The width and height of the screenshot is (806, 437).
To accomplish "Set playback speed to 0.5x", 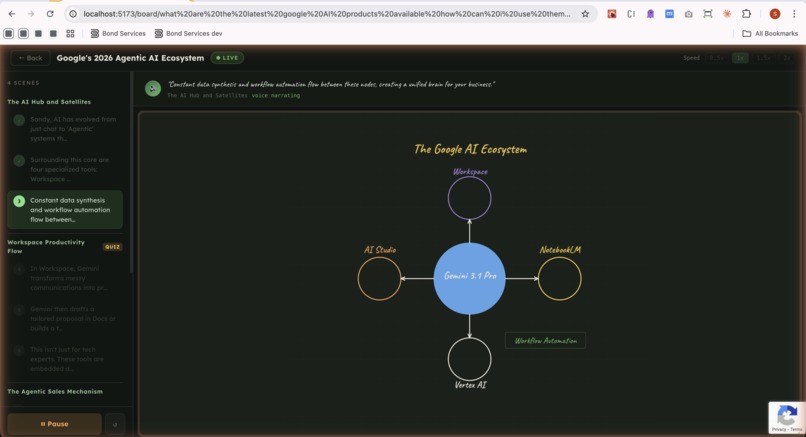I will point(716,58).
